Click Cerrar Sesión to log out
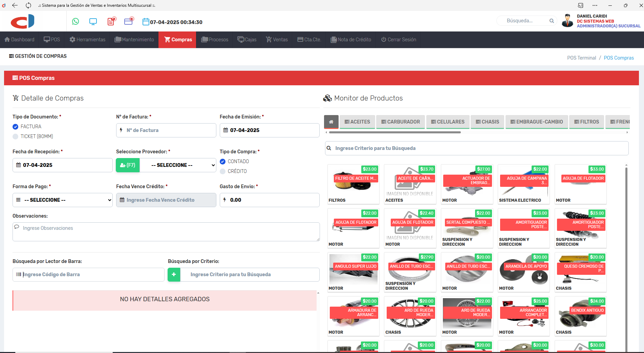Image resolution: width=644 pixels, height=353 pixels. (399, 40)
